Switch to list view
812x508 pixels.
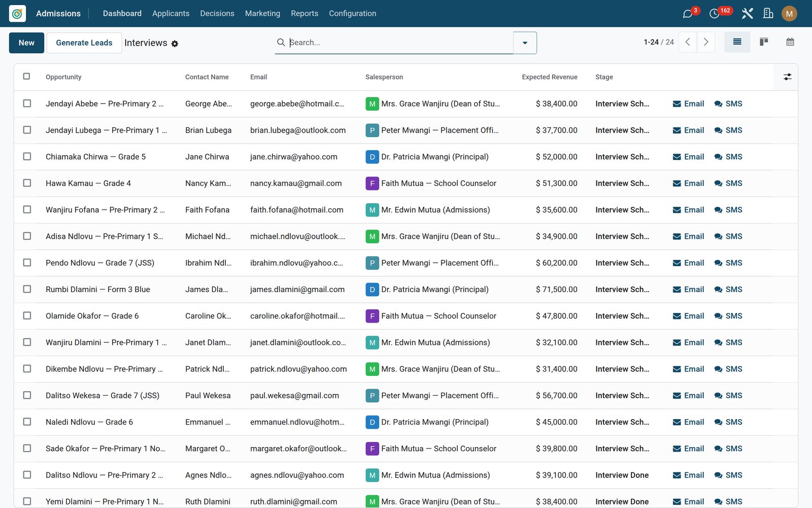tap(737, 42)
